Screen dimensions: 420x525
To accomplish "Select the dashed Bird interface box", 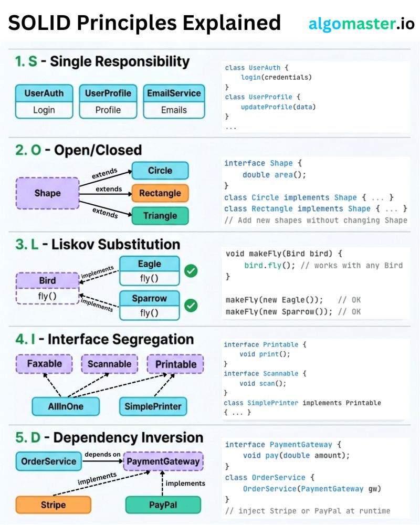I will [x=47, y=288].
